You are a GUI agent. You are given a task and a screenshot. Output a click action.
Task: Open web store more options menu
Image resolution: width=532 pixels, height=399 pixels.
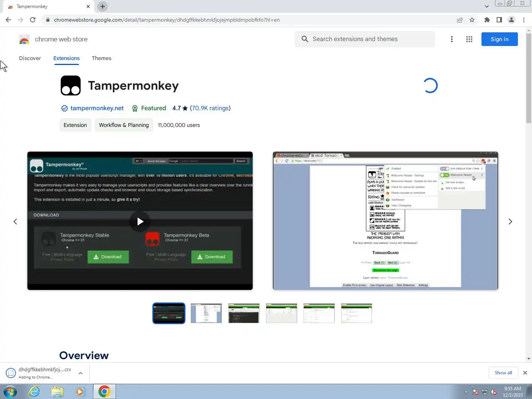[452, 39]
